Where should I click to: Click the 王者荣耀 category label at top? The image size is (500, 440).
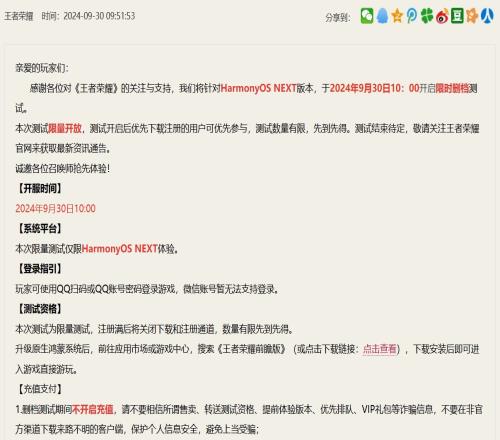click(x=19, y=16)
